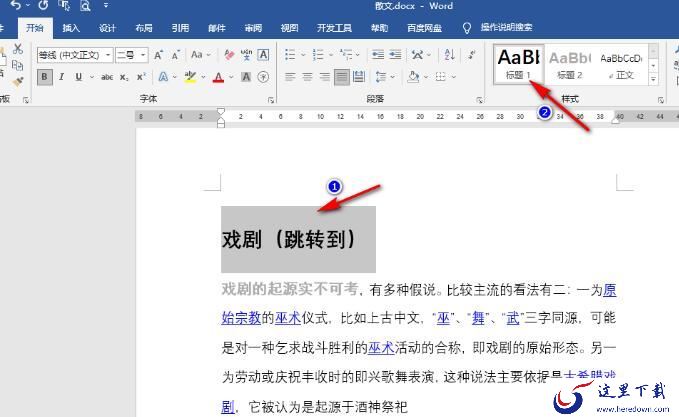Open the Paragraph dialog launcher
Image resolution: width=679 pixels, height=417 pixels.
(x=479, y=100)
